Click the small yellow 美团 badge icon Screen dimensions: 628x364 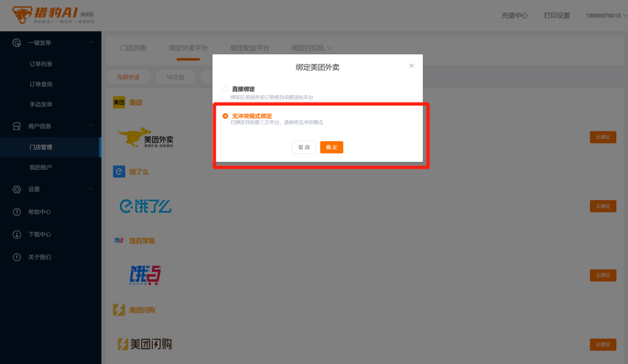point(119,102)
